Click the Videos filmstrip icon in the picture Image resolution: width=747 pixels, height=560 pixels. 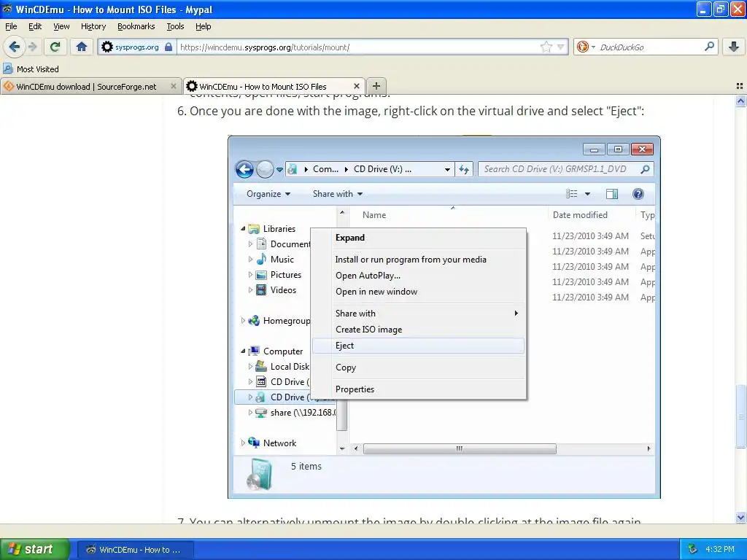(x=261, y=290)
